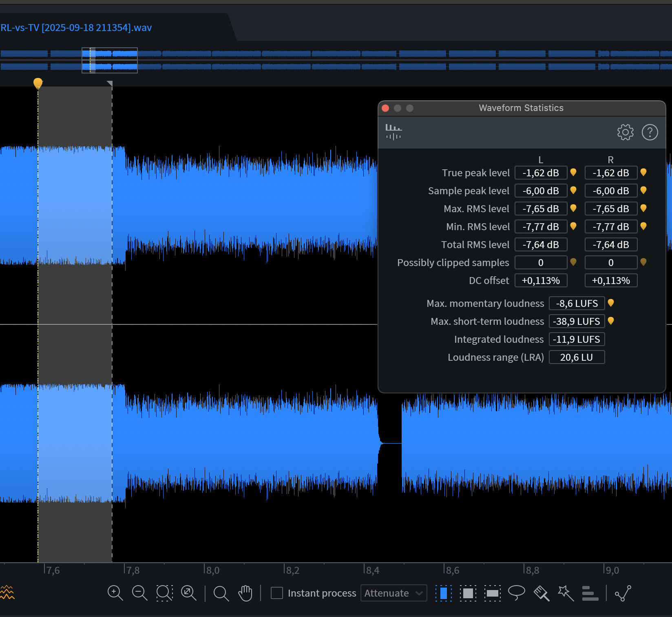Click the zoom in magnifier icon

(115, 593)
